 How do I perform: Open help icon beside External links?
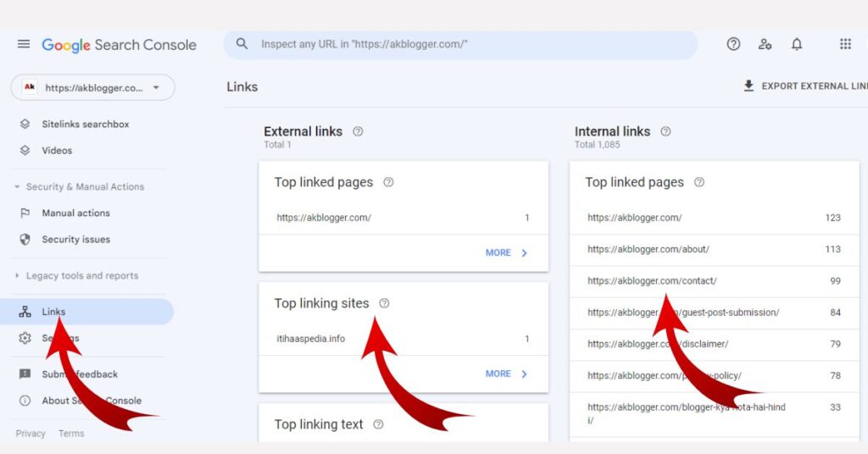coord(359,131)
